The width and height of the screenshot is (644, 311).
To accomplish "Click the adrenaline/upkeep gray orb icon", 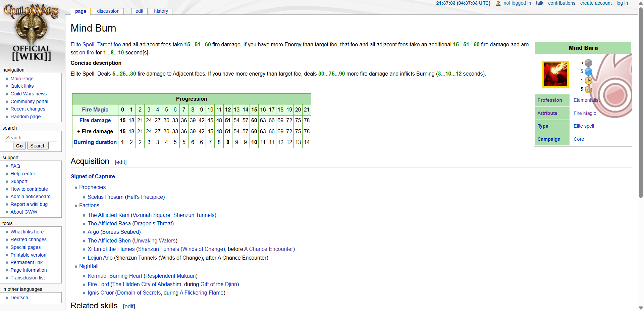I will [x=588, y=63].
